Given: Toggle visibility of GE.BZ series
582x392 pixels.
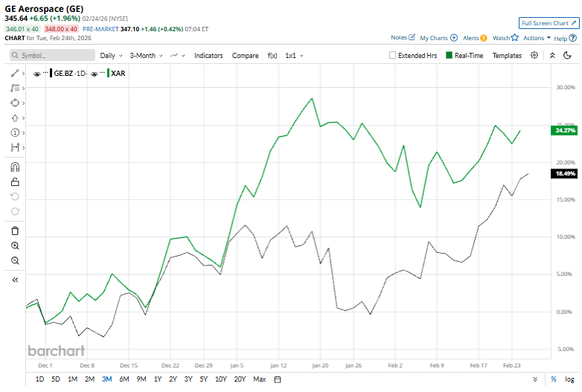Looking at the screenshot, I should pos(36,74).
